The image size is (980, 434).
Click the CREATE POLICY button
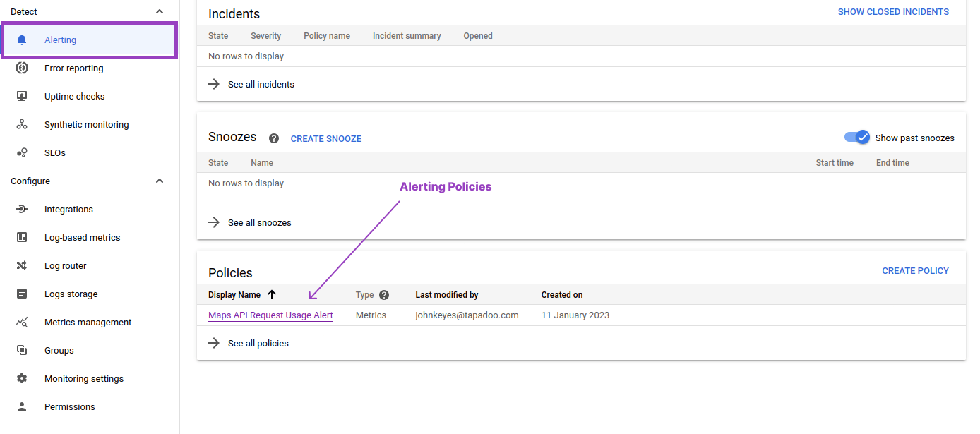coord(915,271)
